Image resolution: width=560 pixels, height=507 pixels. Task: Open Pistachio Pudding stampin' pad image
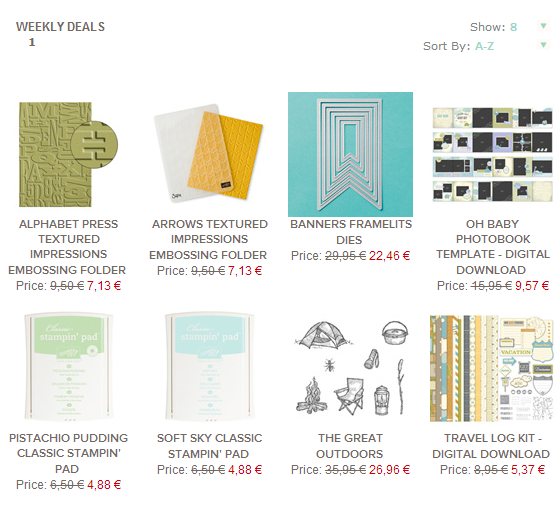[x=68, y=367]
